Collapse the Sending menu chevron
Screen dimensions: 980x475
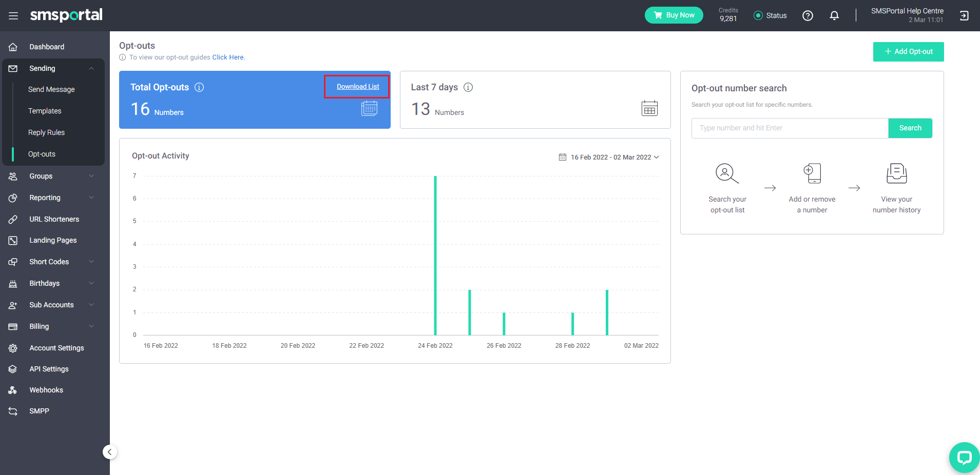[91, 68]
